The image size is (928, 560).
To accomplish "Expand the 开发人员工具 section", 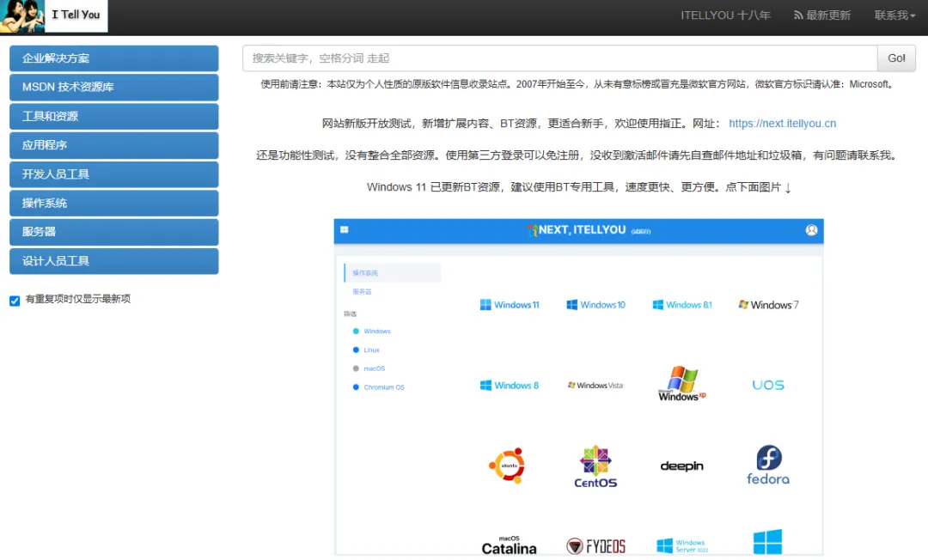I will tap(113, 174).
